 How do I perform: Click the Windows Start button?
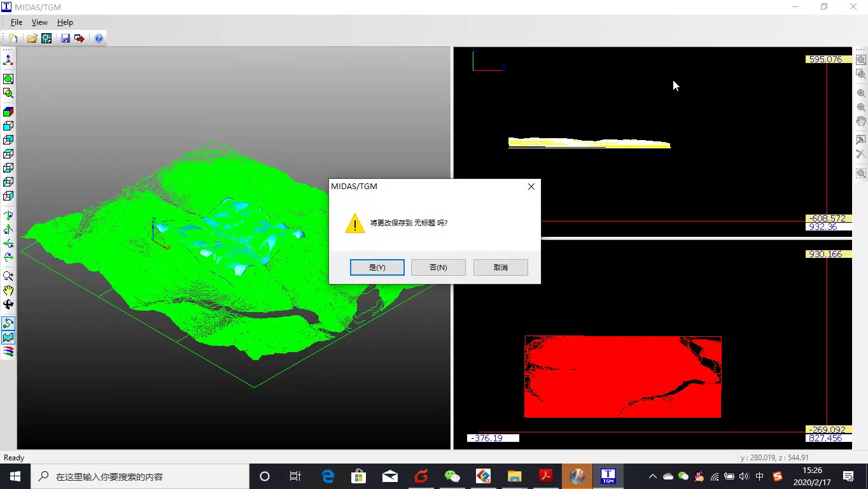pos(15,476)
